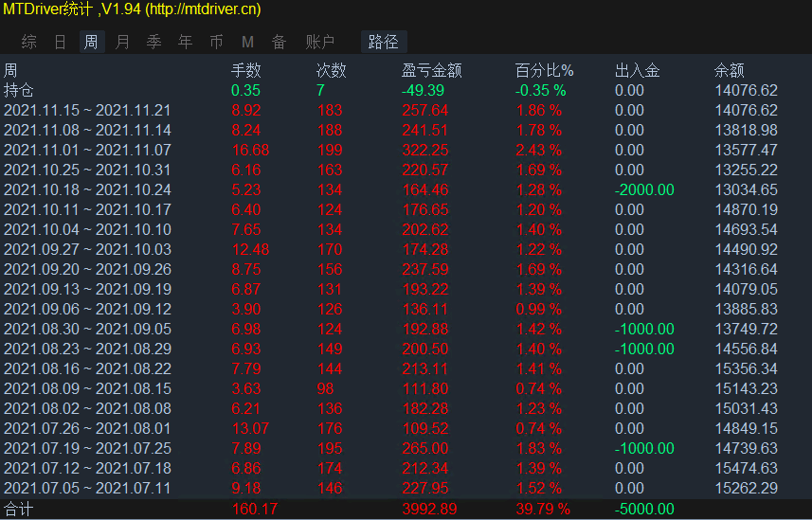Select week 2021.07.26 ~ 2021.08.01
812x520 pixels.
87,428
